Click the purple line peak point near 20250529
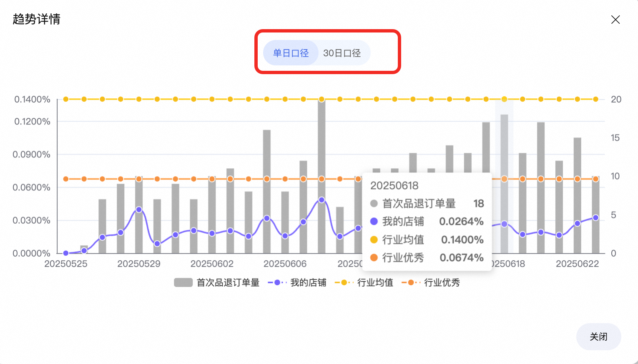This screenshot has width=638, height=364. coord(139,209)
